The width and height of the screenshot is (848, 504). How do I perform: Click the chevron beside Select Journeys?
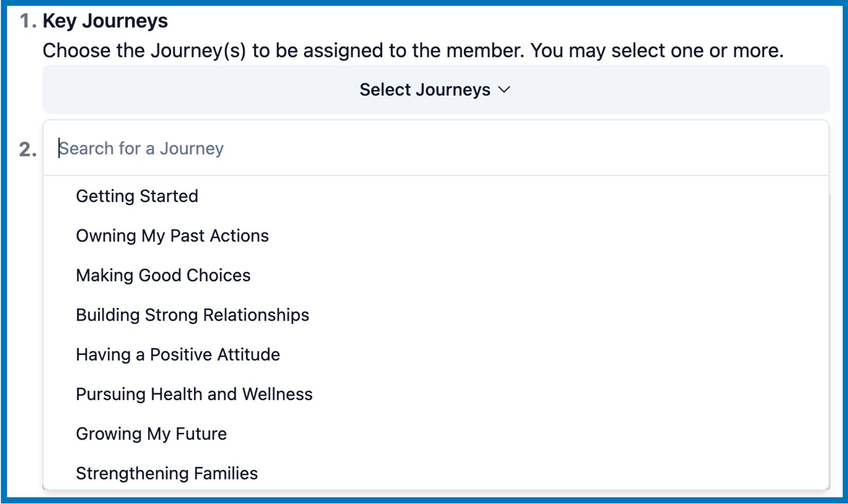tap(504, 90)
